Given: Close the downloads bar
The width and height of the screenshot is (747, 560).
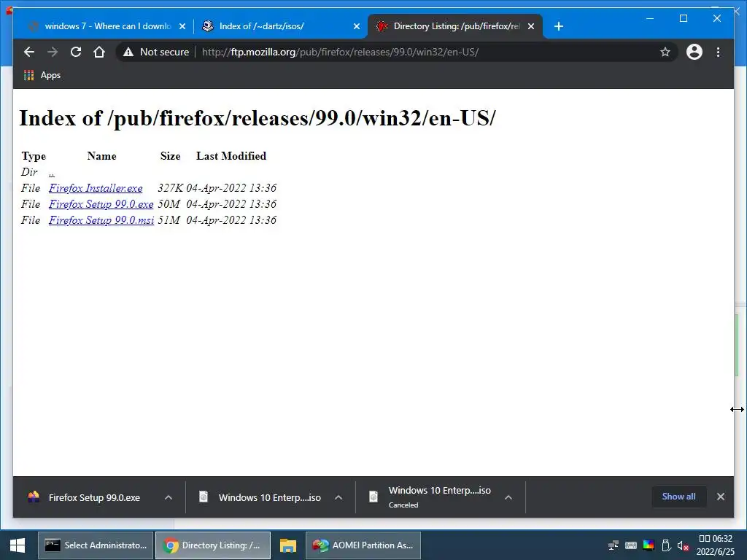Looking at the screenshot, I should coord(720,497).
